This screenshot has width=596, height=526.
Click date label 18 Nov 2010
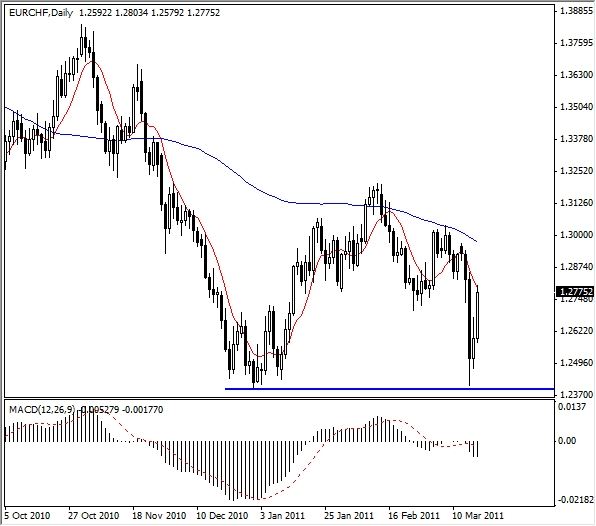click(159, 516)
